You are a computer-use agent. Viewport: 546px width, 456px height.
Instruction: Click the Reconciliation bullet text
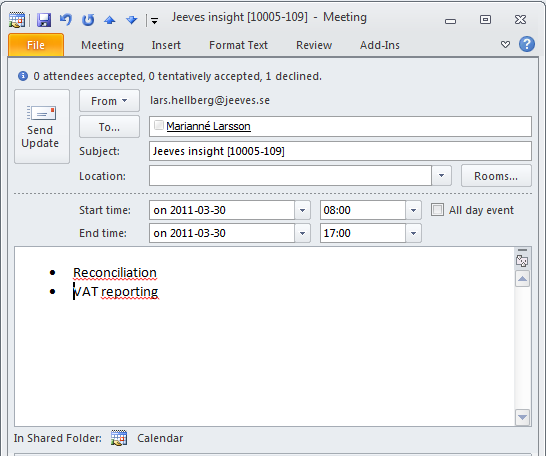tap(115, 273)
